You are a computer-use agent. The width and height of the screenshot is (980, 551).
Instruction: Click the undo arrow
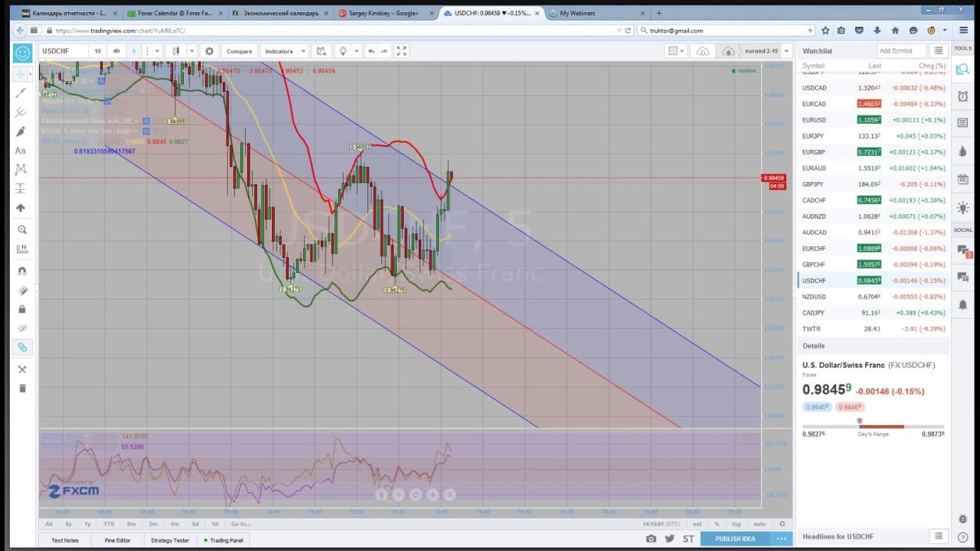click(371, 51)
